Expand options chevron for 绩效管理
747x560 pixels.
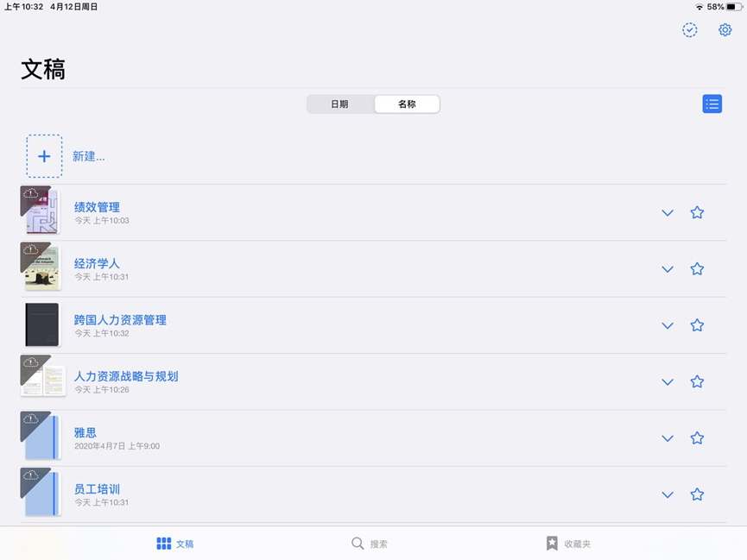pyautogui.click(x=668, y=213)
